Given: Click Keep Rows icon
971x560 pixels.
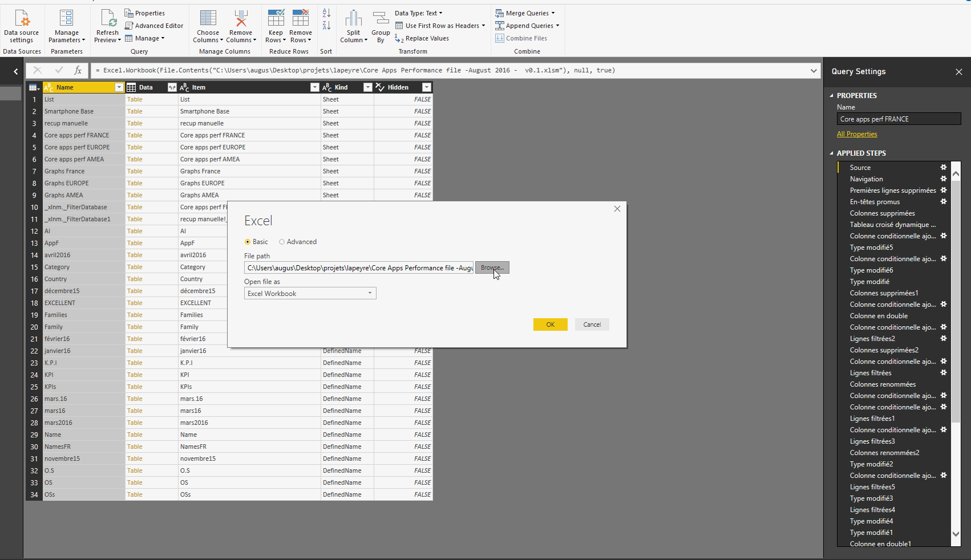Looking at the screenshot, I should tap(276, 18).
